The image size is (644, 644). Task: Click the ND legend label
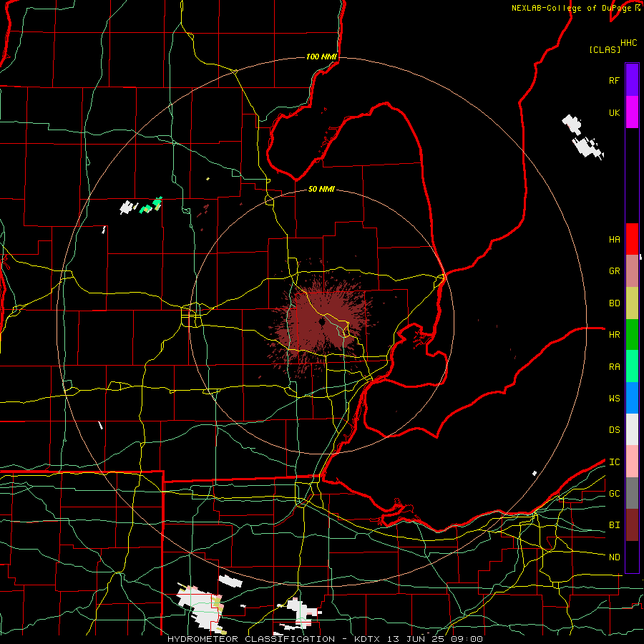pyautogui.click(x=614, y=557)
